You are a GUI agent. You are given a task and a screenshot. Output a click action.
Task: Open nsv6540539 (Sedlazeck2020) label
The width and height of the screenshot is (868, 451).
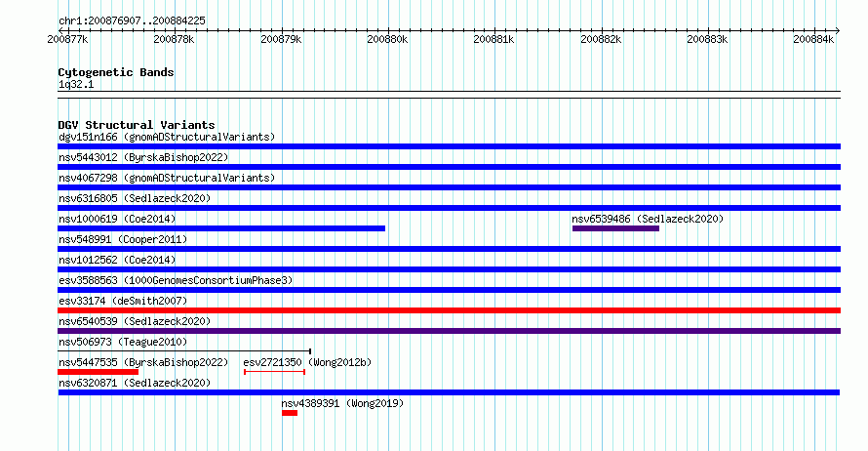coord(135,321)
